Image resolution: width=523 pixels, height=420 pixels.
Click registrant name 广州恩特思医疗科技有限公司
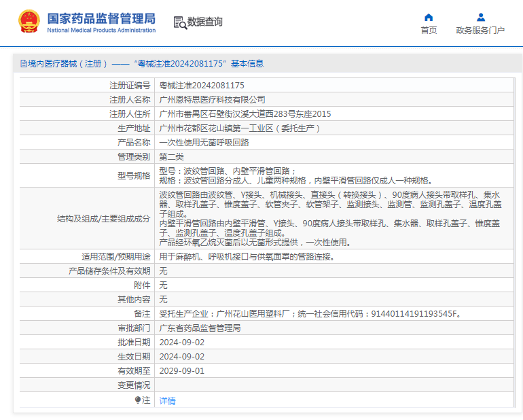point(212,100)
